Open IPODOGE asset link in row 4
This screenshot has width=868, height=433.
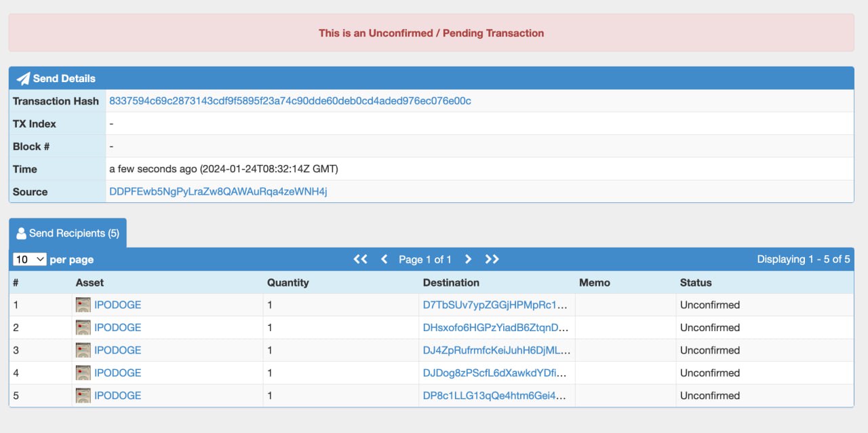click(118, 373)
